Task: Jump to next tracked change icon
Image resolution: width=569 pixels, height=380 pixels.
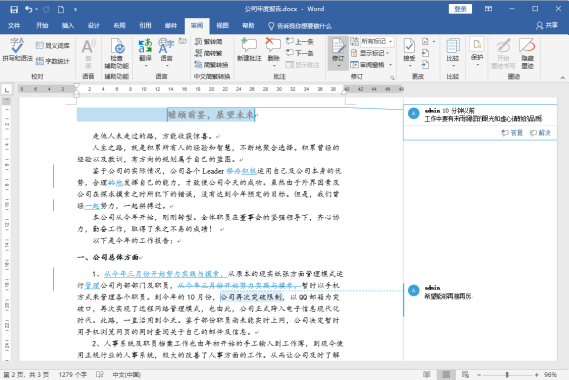Action: (x=426, y=65)
